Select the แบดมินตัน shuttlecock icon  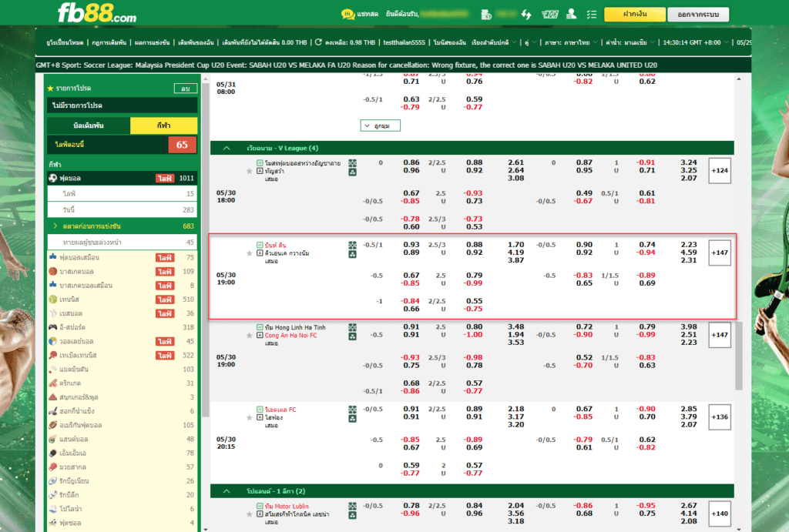(x=53, y=369)
